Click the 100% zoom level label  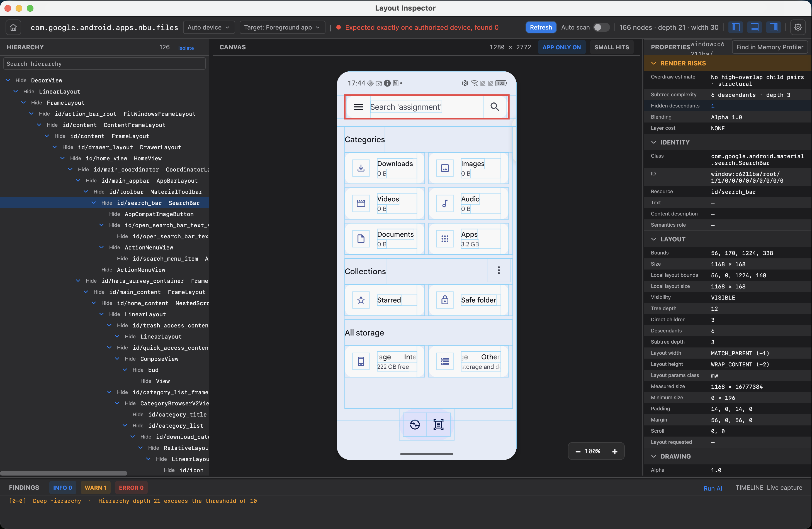pos(592,451)
